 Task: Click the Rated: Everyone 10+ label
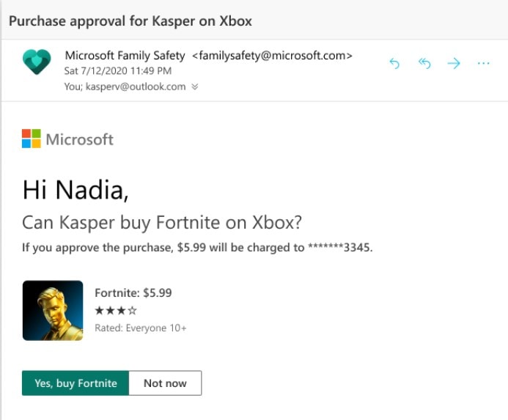pyautogui.click(x=141, y=328)
